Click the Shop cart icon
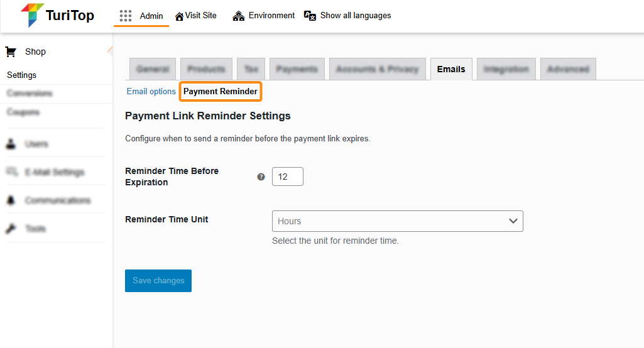The image size is (644, 348). coord(10,52)
